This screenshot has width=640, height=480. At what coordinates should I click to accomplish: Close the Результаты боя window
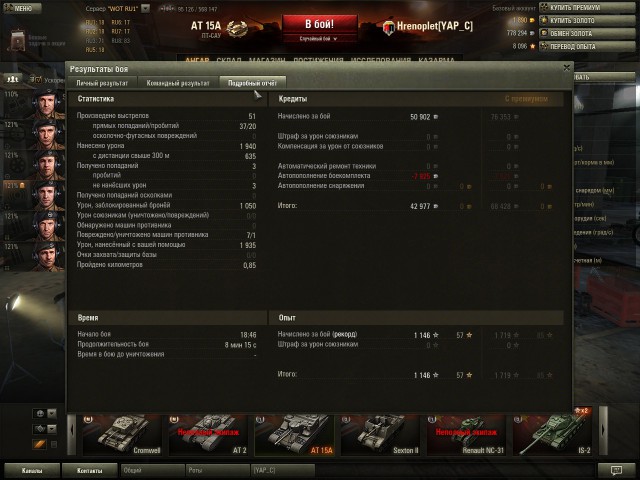[x=567, y=68]
